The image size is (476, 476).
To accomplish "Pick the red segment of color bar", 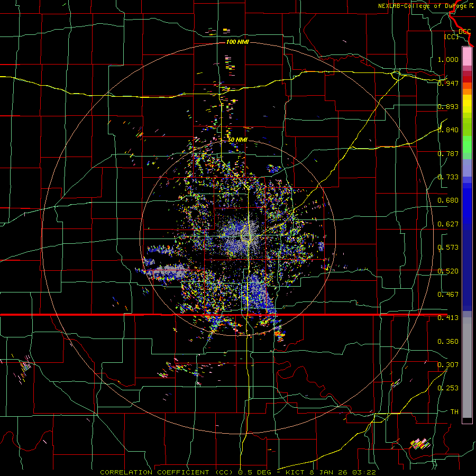I will pos(467,79).
